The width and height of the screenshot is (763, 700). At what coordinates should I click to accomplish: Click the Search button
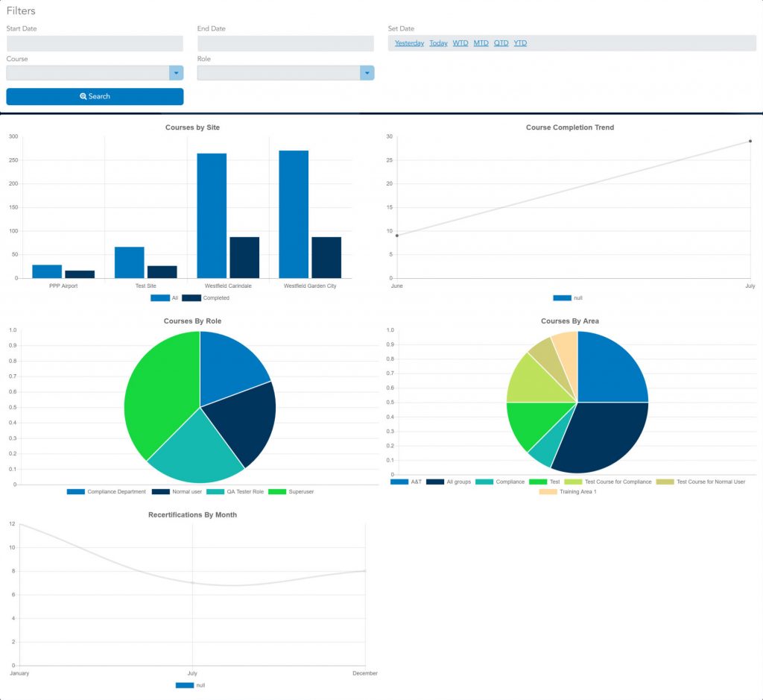coord(95,96)
